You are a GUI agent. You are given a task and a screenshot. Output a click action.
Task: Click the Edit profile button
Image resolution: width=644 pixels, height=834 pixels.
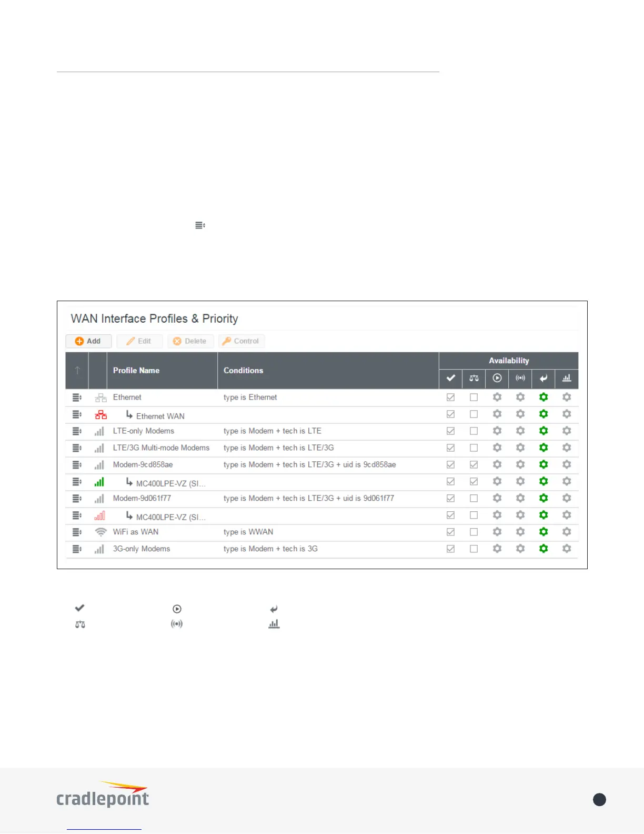(139, 341)
